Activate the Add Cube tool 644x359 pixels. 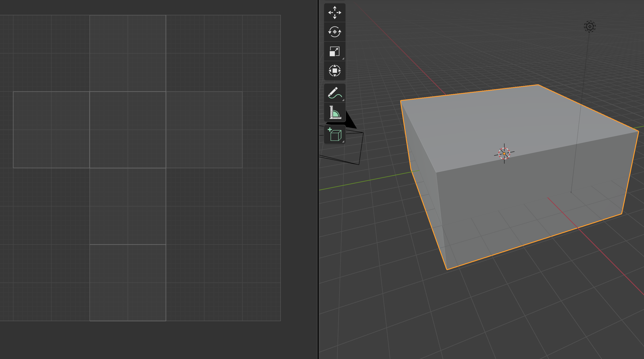[x=335, y=134]
